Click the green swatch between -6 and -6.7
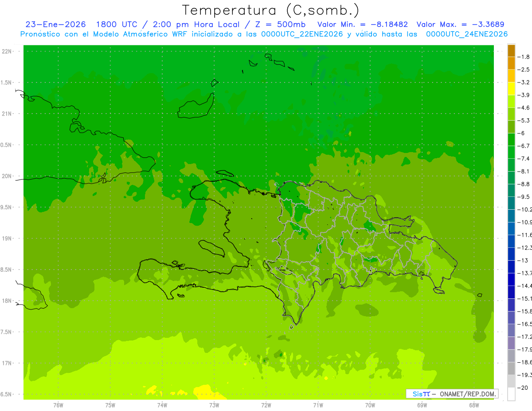Image resolution: width=532 pixels, height=411 pixels. [x=511, y=140]
